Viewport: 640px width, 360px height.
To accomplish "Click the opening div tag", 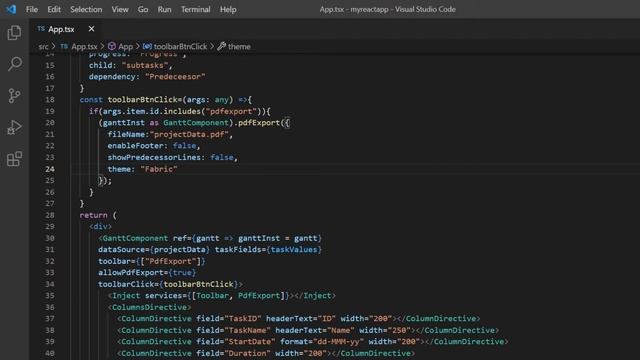I will 100,227.
